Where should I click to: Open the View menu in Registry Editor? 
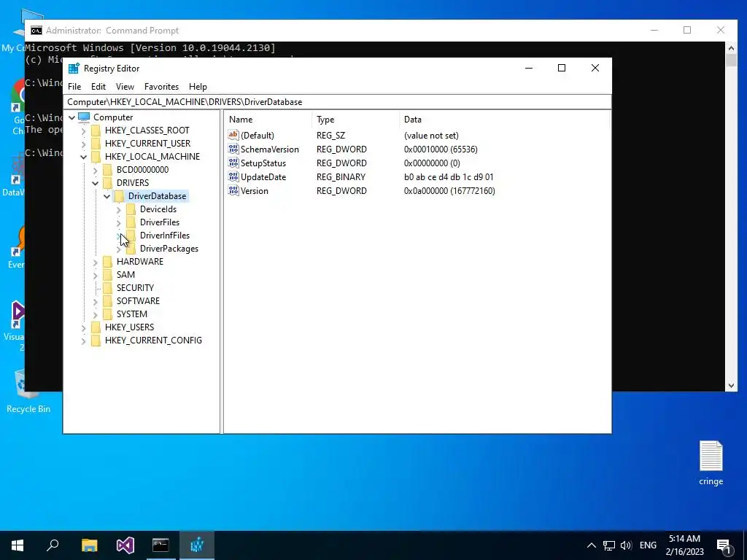pyautogui.click(x=125, y=87)
